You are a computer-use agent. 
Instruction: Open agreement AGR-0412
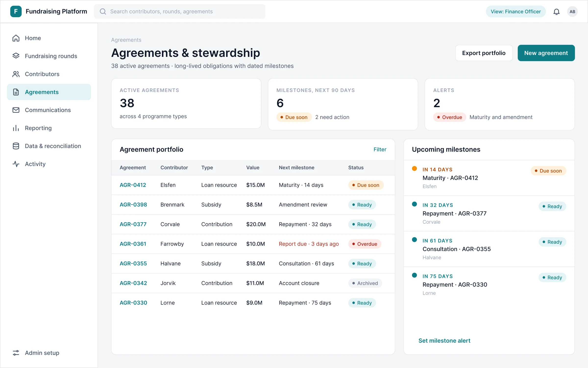pos(133,185)
